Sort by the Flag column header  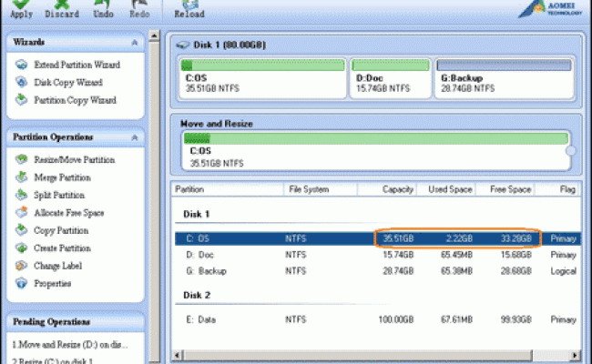[x=558, y=189]
